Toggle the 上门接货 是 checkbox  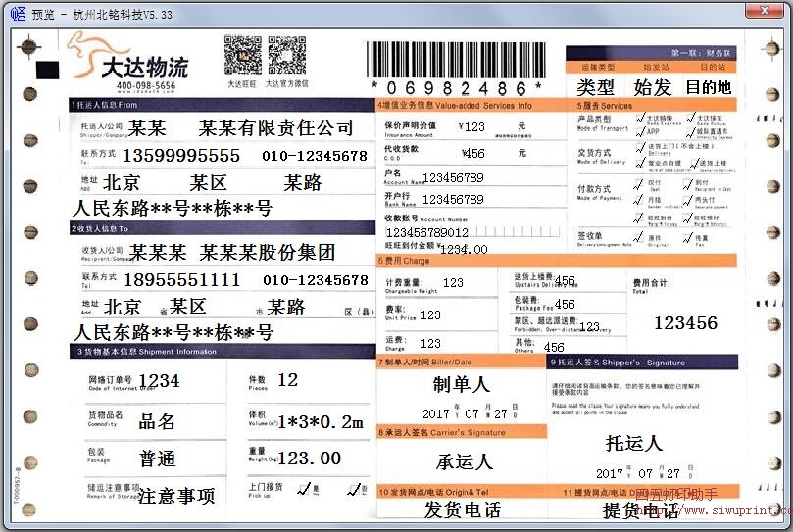coord(305,489)
